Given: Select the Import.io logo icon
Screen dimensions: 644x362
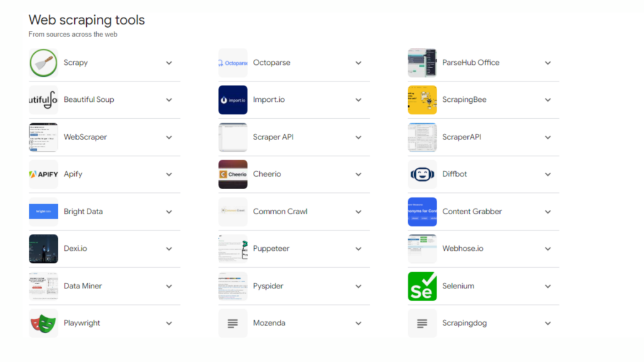Looking at the screenshot, I should [233, 99].
